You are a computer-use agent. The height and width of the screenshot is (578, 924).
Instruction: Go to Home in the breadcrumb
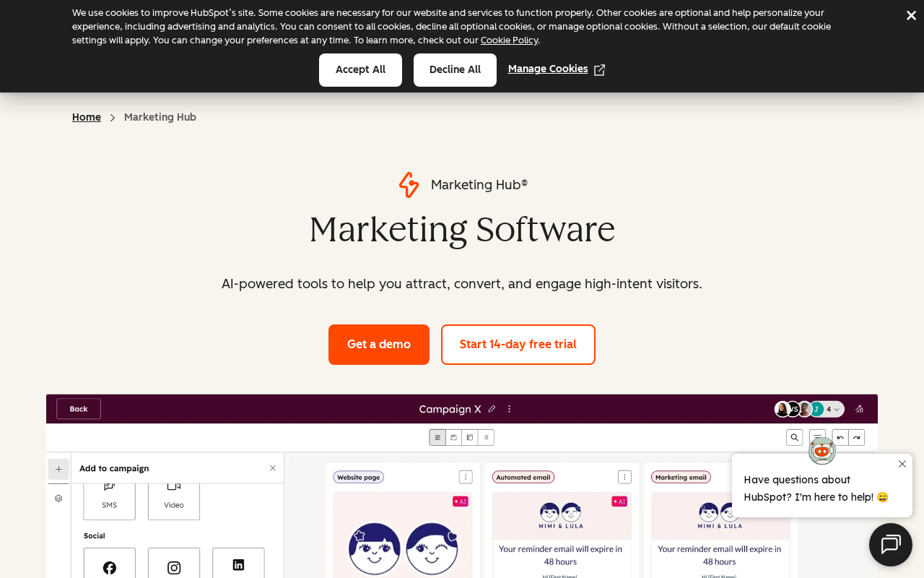click(87, 117)
